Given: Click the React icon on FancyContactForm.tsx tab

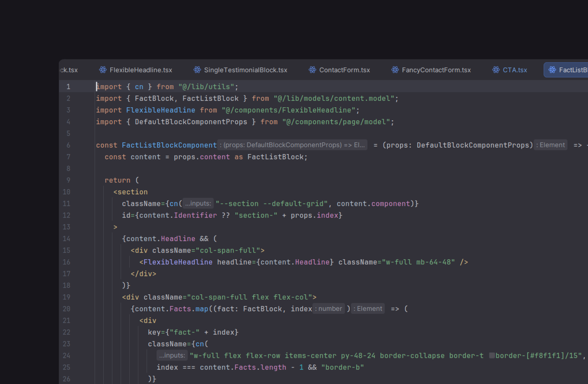Looking at the screenshot, I should [x=395, y=70].
